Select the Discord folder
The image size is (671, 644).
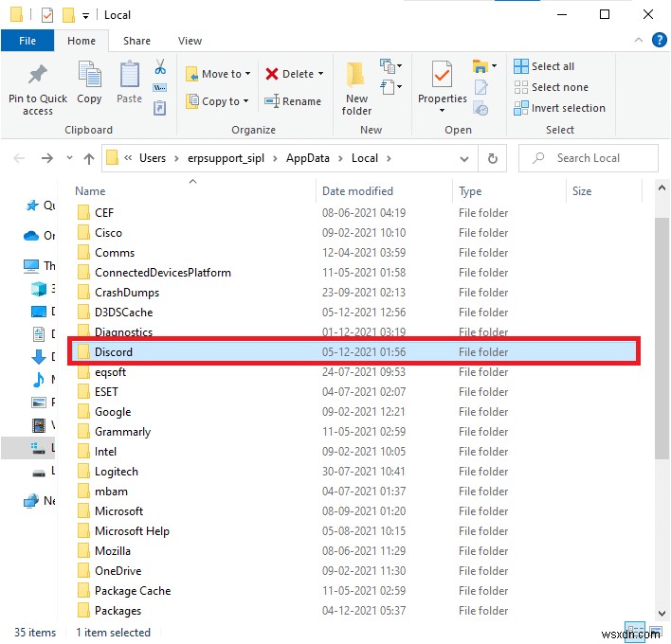click(x=354, y=352)
